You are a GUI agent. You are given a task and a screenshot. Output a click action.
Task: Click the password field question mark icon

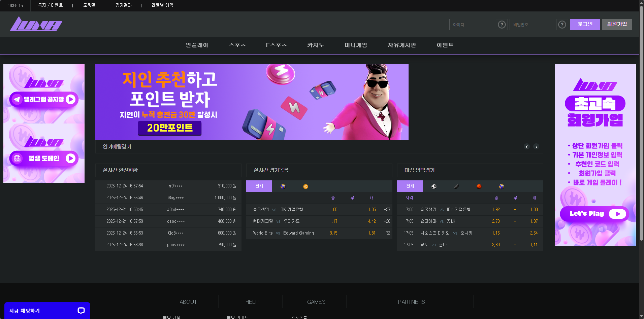click(561, 24)
